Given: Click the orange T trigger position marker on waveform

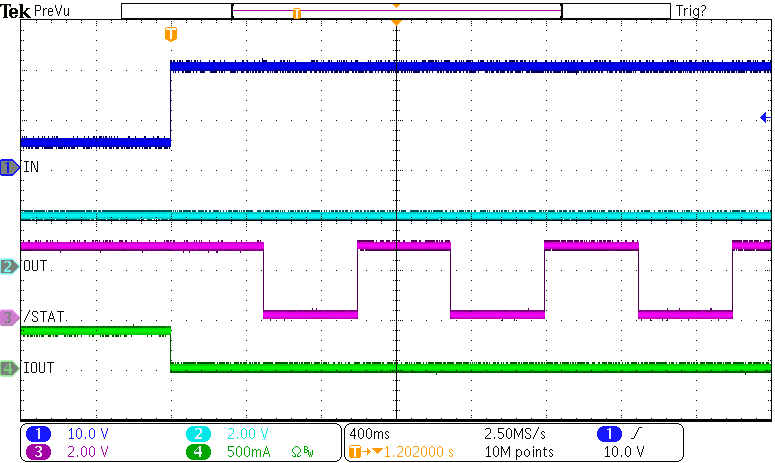Looking at the screenshot, I should pos(171,34).
